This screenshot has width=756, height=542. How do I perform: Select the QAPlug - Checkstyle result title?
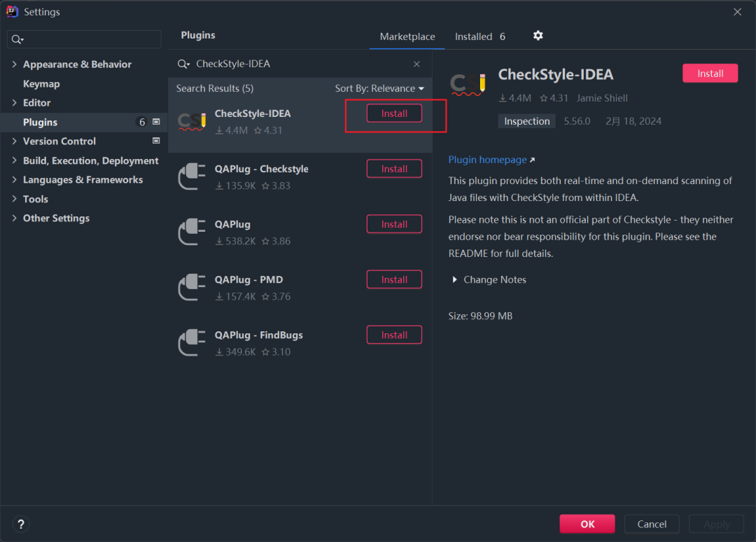point(261,169)
